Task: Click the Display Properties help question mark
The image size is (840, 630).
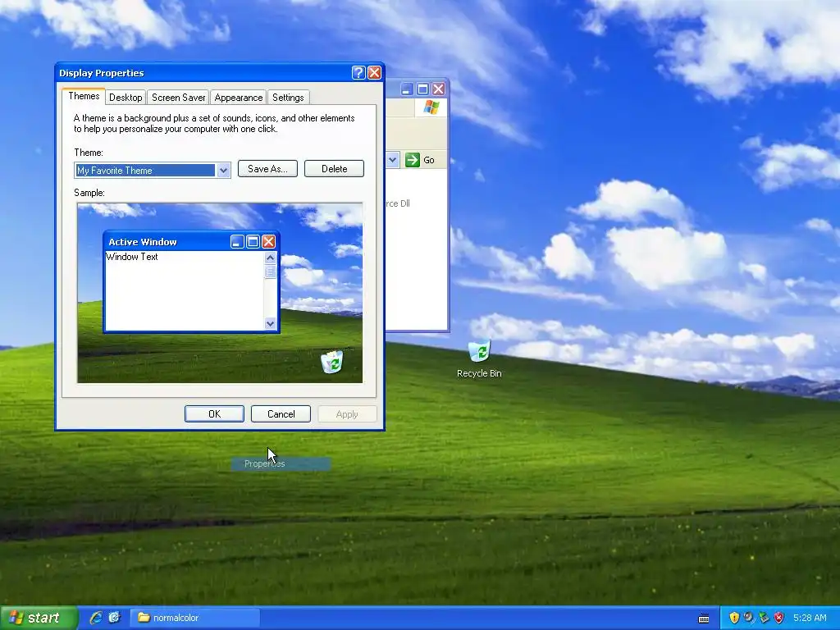Action: click(358, 73)
